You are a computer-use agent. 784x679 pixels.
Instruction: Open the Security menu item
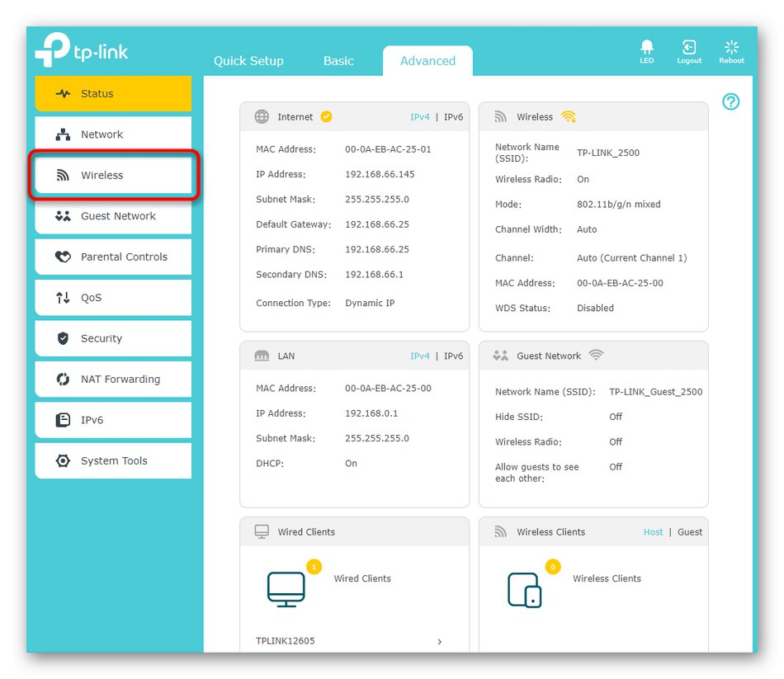113,338
